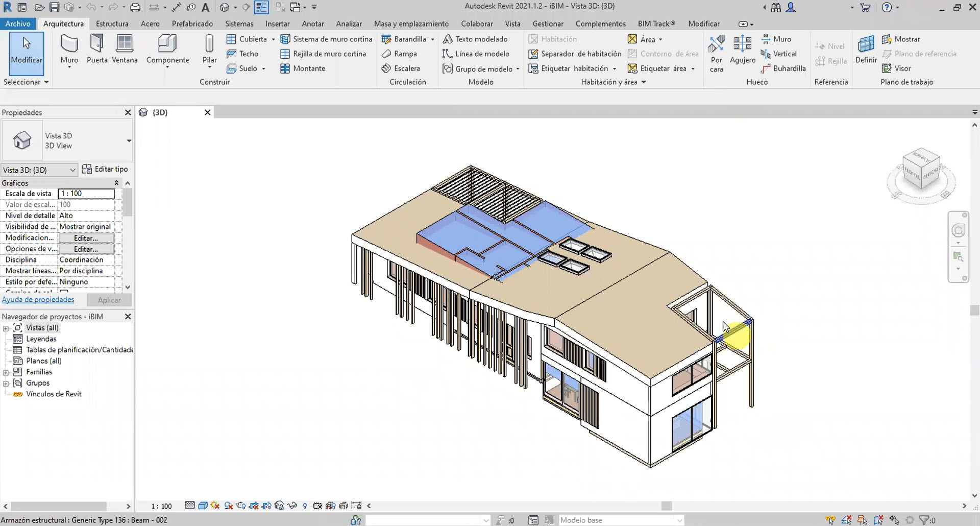Viewport: 980px width, 526px height.
Task: Click the Aplicar button in Properties
Action: (x=109, y=300)
